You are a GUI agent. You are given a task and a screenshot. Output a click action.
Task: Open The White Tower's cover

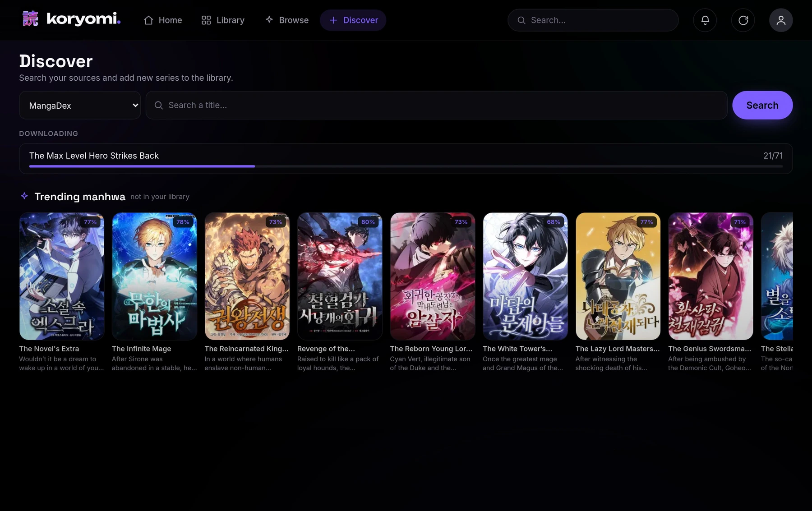(525, 276)
